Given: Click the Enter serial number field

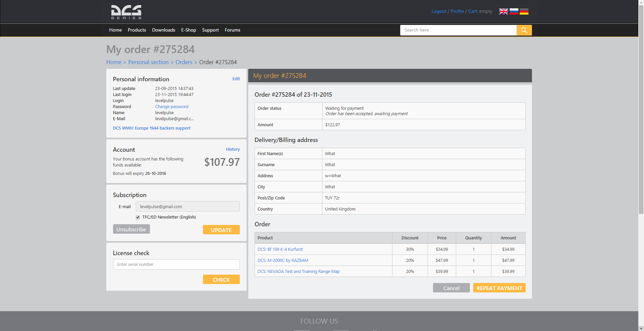Looking at the screenshot, I should tap(176, 264).
